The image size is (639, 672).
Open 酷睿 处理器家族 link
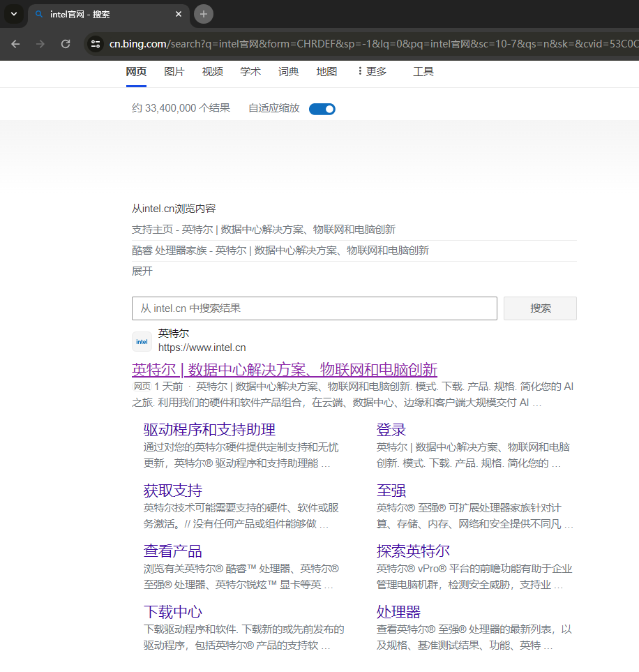[x=280, y=251]
